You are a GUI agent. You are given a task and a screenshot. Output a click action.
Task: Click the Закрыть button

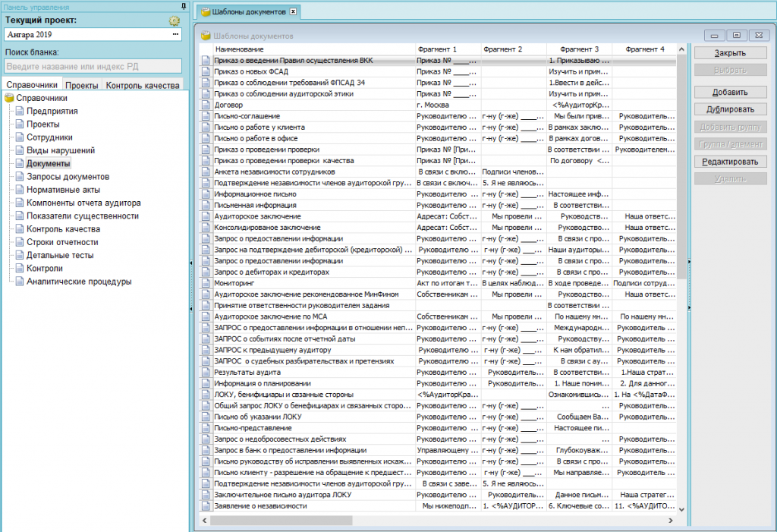pyautogui.click(x=731, y=52)
